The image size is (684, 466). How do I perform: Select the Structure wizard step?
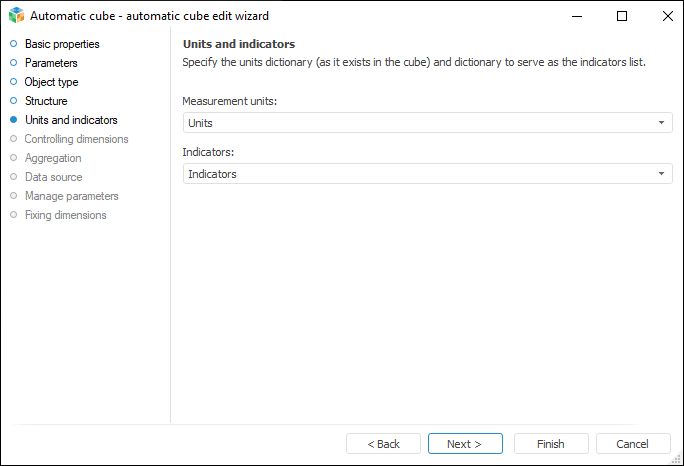click(x=46, y=101)
